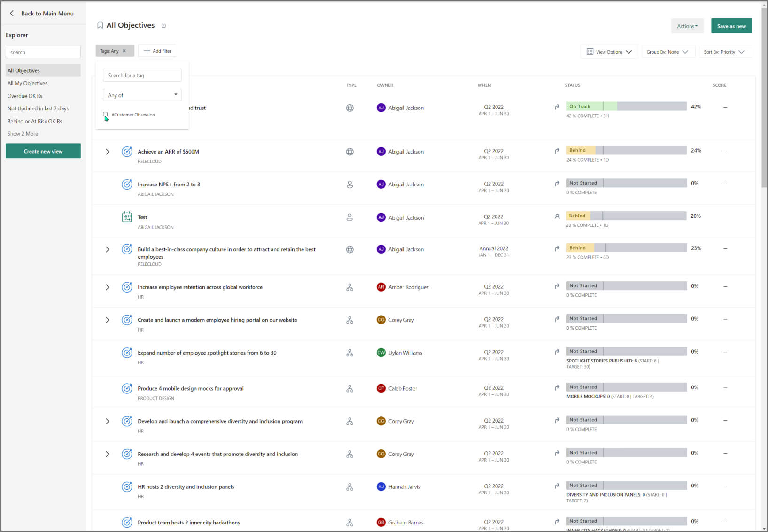Click the AR avatar for Amber Rodriguez
Image resolution: width=768 pixels, height=532 pixels.
point(381,287)
